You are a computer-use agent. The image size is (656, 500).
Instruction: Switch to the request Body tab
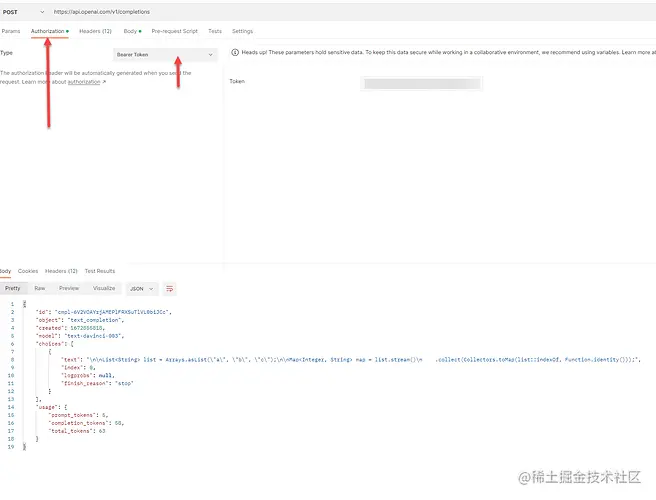[132, 31]
